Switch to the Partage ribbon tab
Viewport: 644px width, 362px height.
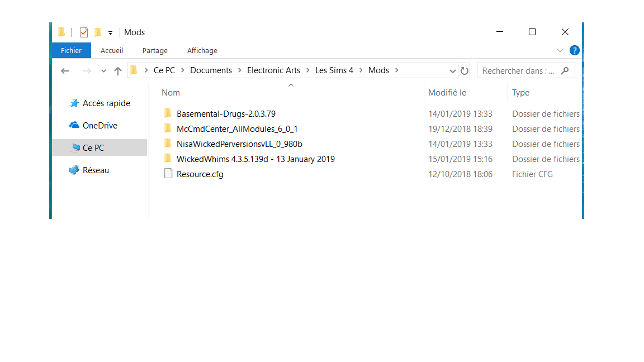pyautogui.click(x=155, y=50)
